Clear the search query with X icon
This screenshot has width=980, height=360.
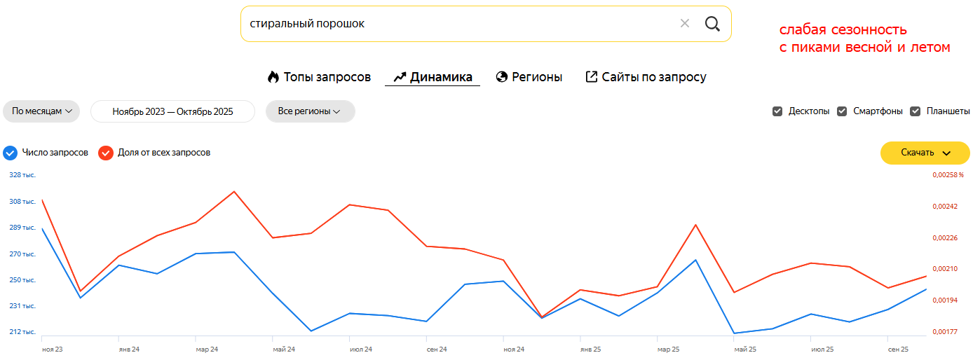pyautogui.click(x=685, y=24)
